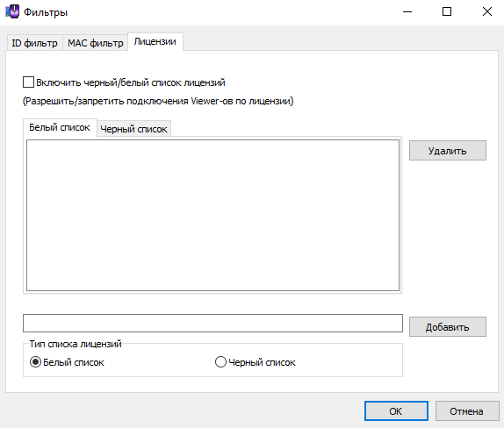Viewport: 504px width, 428px height.
Task: Open the Белый список inner tab
Action: tap(60, 127)
